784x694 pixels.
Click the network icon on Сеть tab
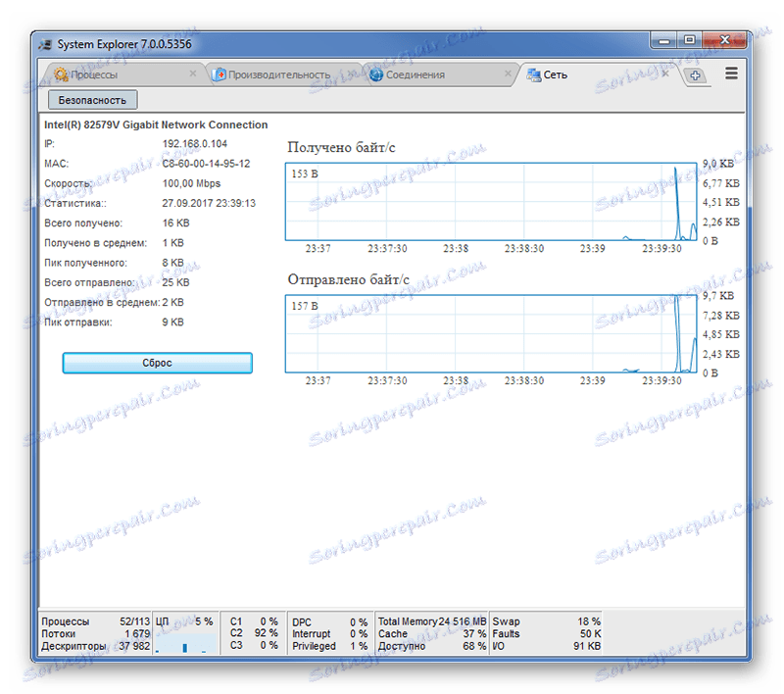pyautogui.click(x=535, y=74)
